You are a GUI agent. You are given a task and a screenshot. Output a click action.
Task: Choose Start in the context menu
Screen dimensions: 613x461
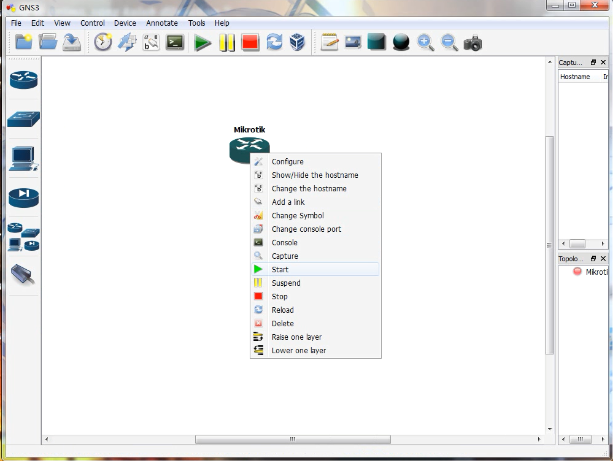pyautogui.click(x=315, y=269)
